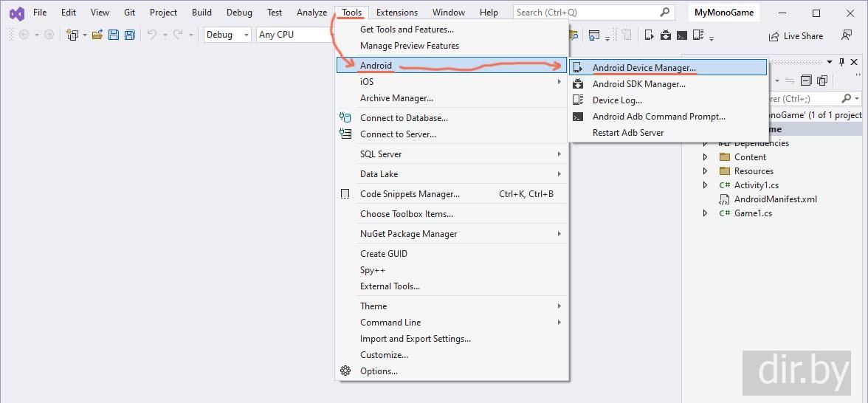
Task: Select Android Device Manager menu entry
Action: [x=644, y=68]
